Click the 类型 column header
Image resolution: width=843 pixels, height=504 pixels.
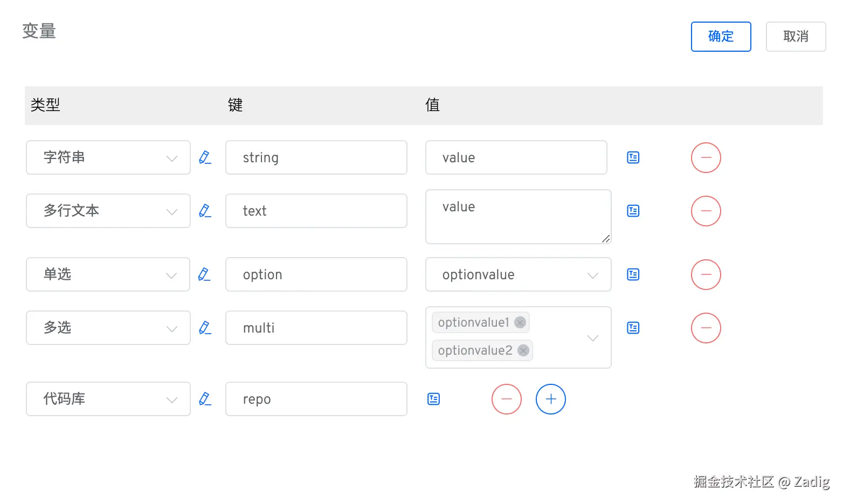[x=45, y=105]
